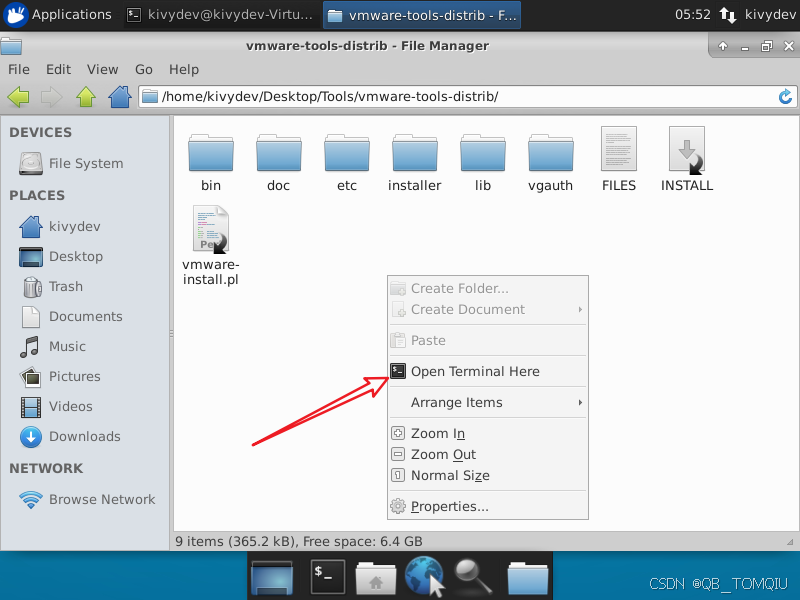
Task: Open Downloads in the sidebar
Action: tap(70, 437)
